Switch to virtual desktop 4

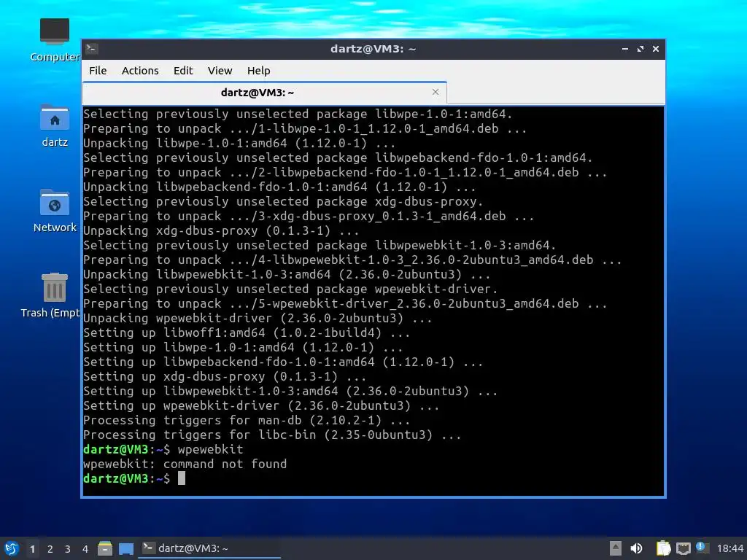point(85,549)
